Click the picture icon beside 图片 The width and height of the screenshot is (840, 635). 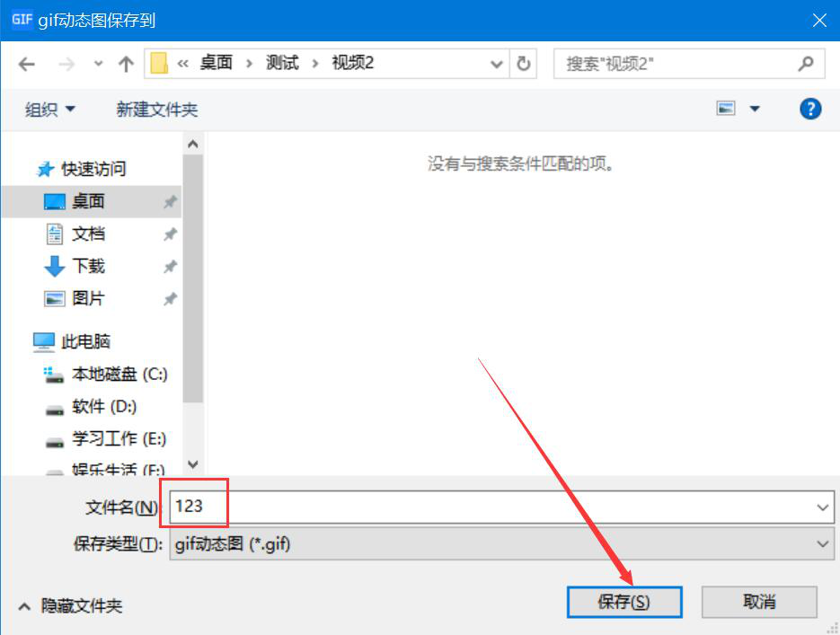click(x=54, y=299)
